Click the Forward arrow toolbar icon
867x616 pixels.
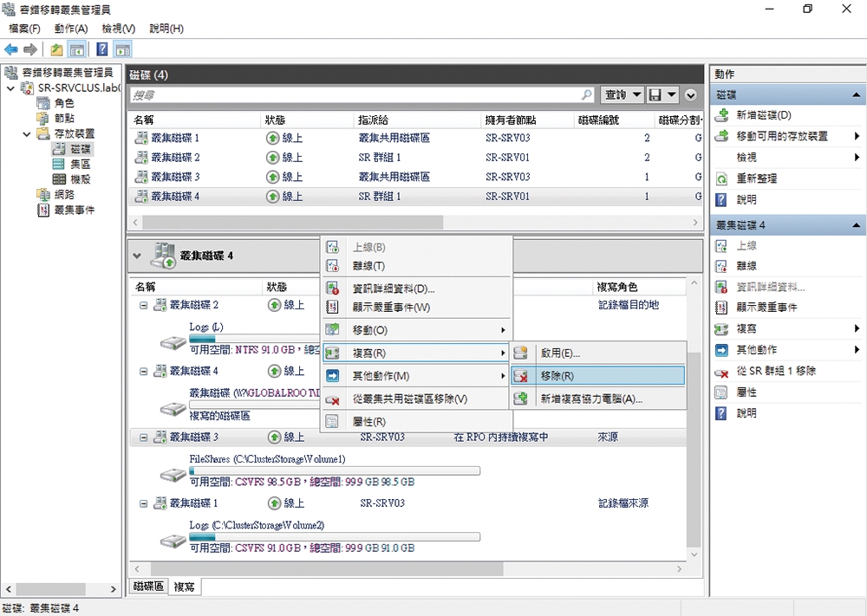[x=30, y=49]
